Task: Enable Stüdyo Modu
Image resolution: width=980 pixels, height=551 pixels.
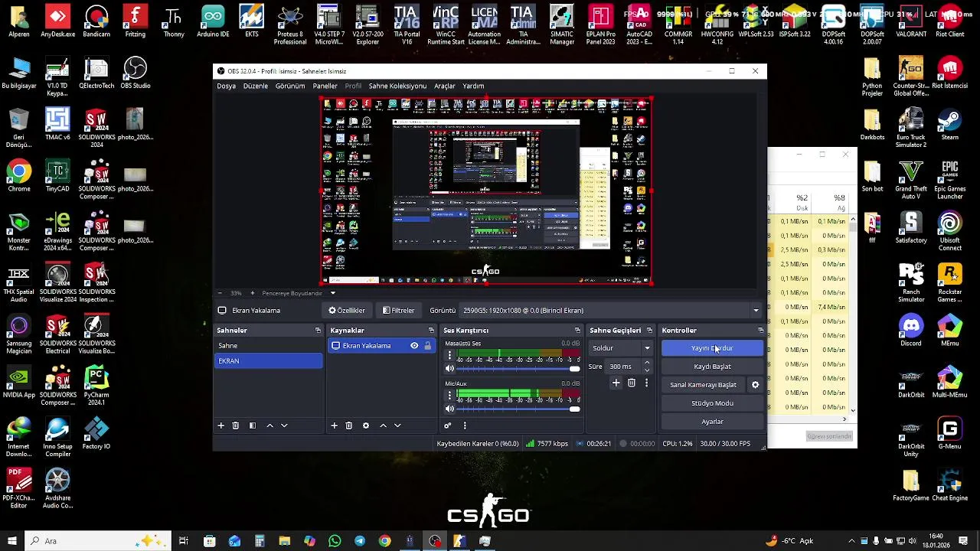Action: tap(712, 403)
